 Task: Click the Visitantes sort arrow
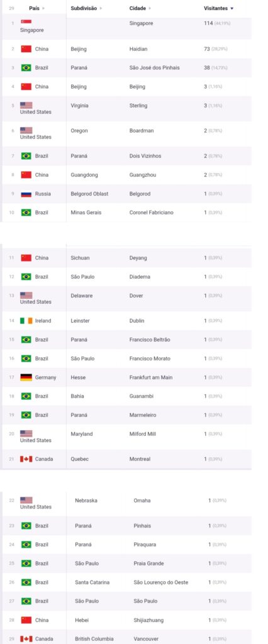tap(232, 9)
